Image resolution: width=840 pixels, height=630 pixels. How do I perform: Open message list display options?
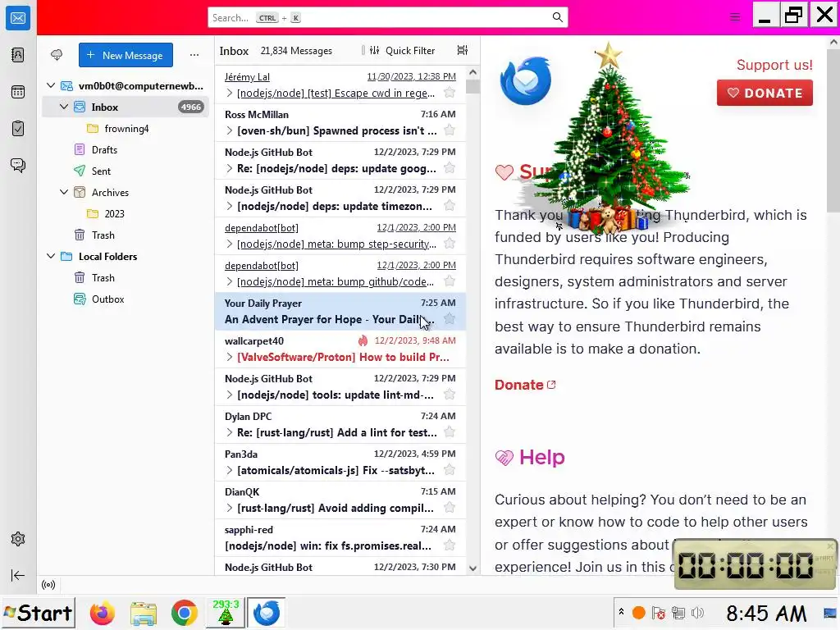pos(463,50)
